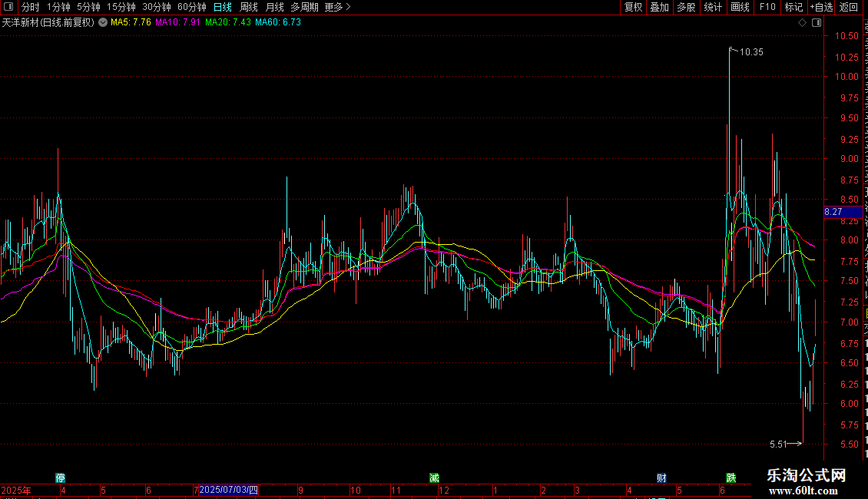Open the 统计 statistics tool

(x=712, y=7)
